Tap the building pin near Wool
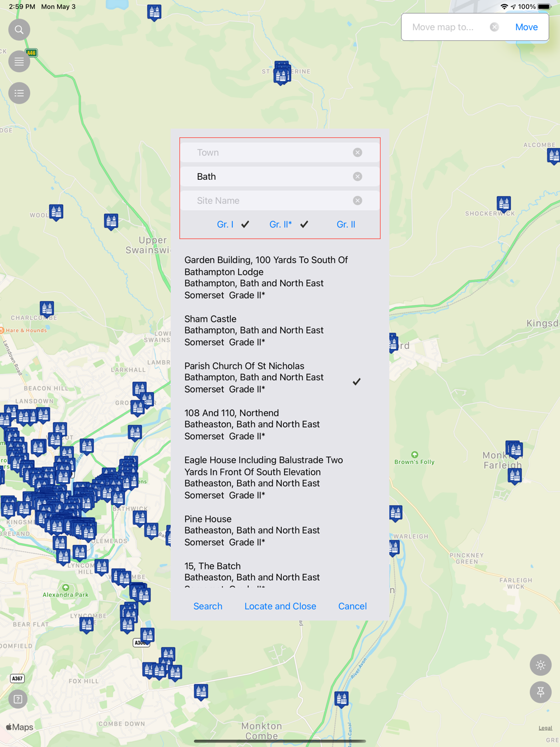 coord(56,212)
